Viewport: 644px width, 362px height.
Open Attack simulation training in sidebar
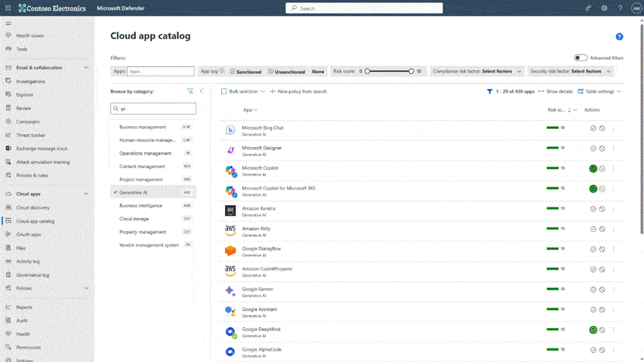pos(43,161)
